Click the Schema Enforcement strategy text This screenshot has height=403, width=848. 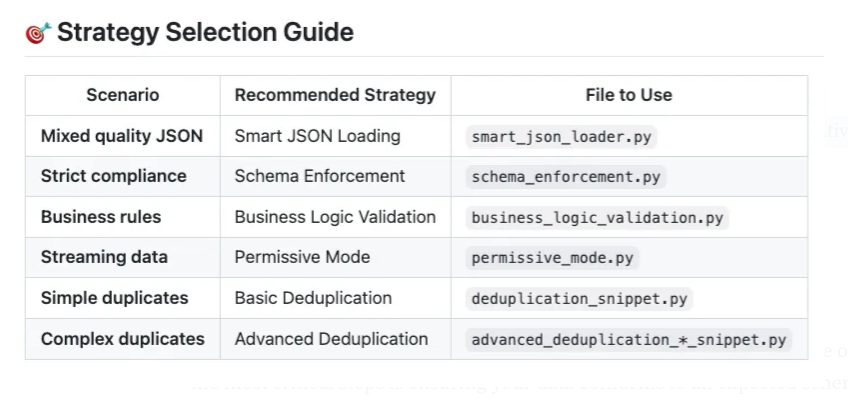pyautogui.click(x=320, y=176)
